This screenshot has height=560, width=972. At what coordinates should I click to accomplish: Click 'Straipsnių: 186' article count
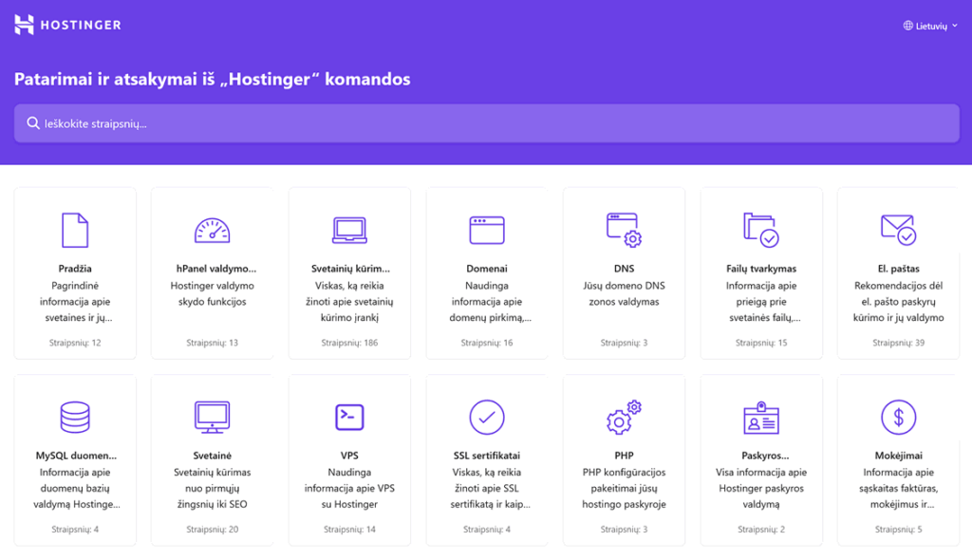349,343
